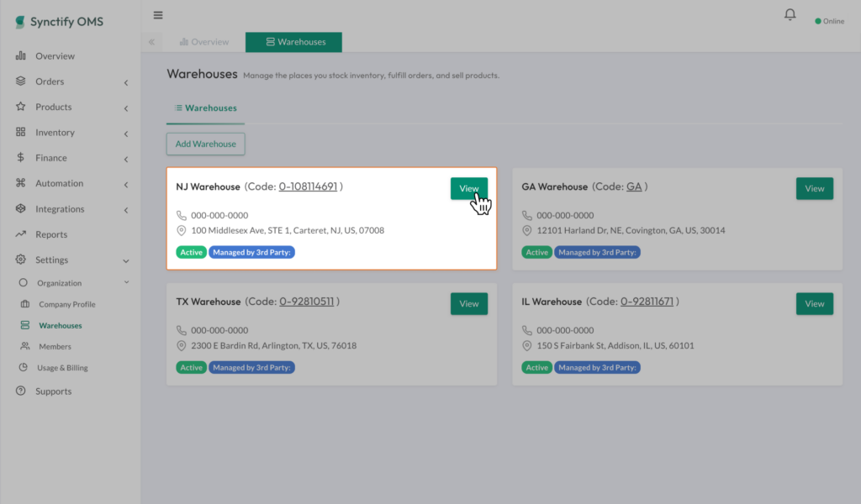This screenshot has width=861, height=504.
Task: Collapse the Organization submenu chevron
Action: coord(126,282)
